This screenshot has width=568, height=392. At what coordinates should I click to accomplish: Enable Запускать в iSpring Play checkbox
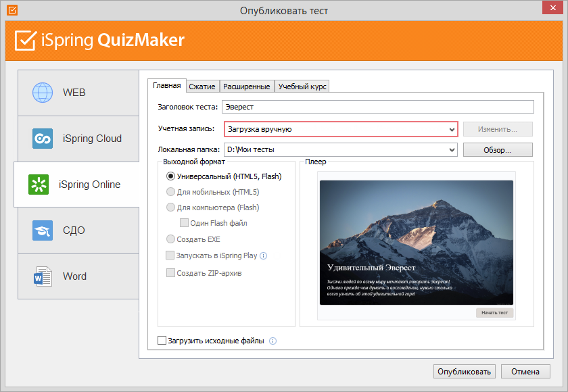click(170, 255)
